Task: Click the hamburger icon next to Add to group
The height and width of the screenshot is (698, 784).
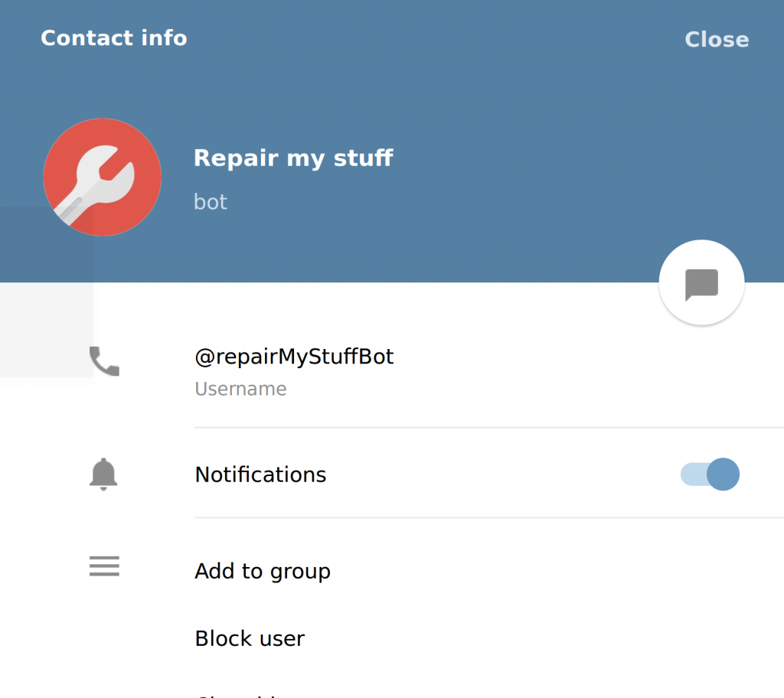Action: click(103, 566)
